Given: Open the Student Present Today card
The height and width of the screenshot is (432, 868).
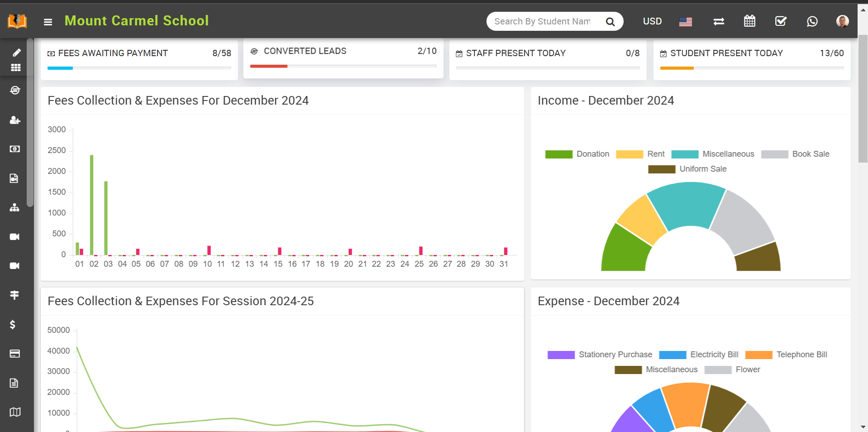Looking at the screenshot, I should point(752,59).
